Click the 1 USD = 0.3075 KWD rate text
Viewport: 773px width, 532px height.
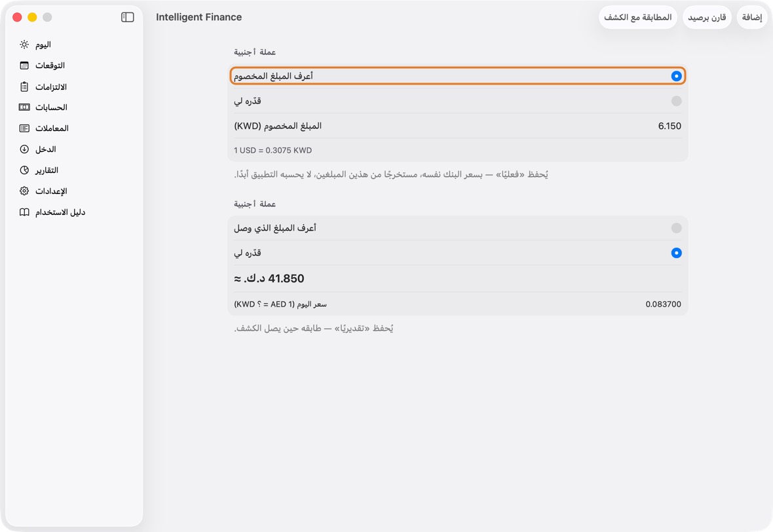pos(273,151)
